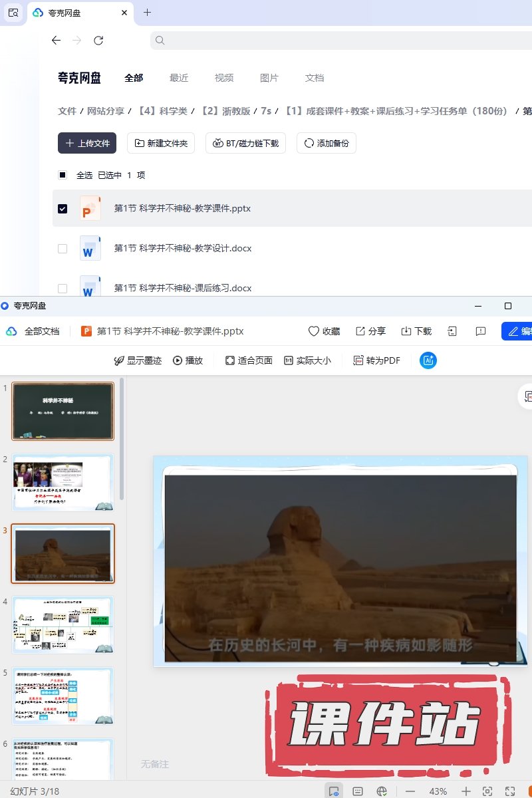The width and height of the screenshot is (532, 798).
Task: Click the 分享 share icon
Action: pyautogui.click(x=360, y=331)
